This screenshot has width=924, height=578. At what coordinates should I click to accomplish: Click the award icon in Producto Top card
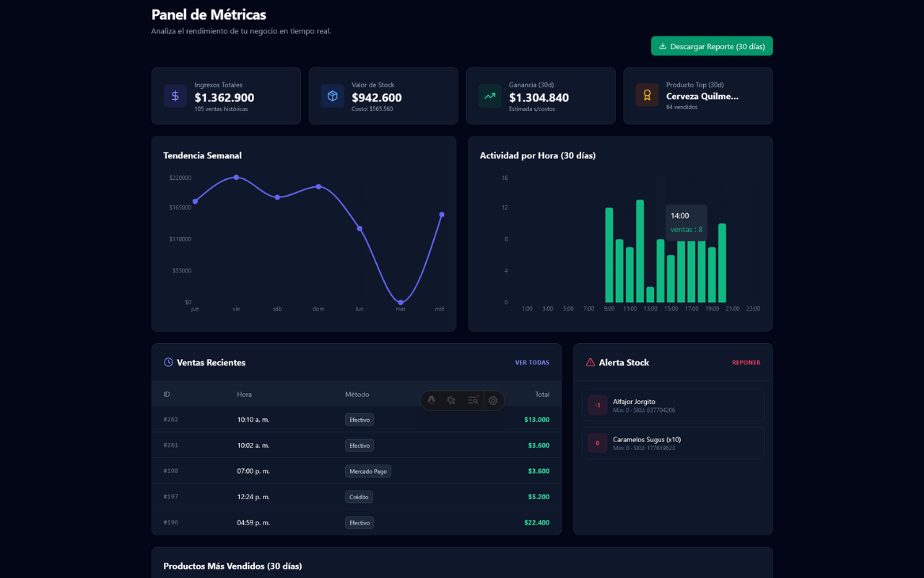click(647, 95)
